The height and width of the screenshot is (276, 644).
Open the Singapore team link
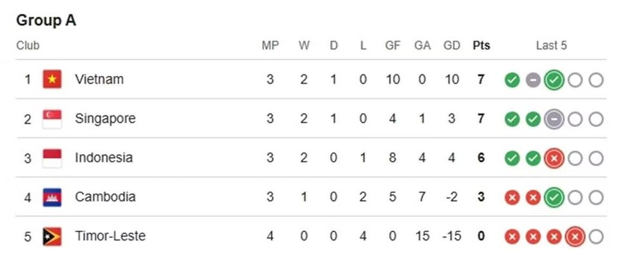[105, 119]
